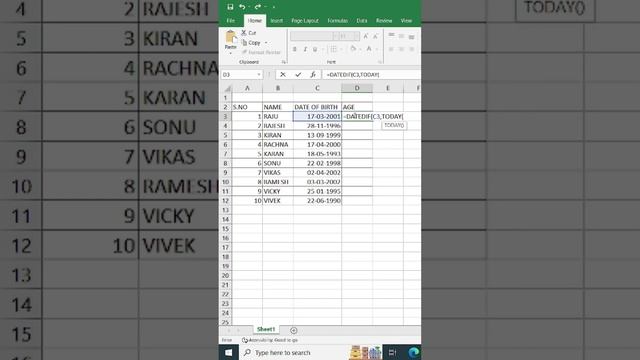Cancel the formula entry with X
This screenshot has width=640, height=360.
click(x=282, y=75)
